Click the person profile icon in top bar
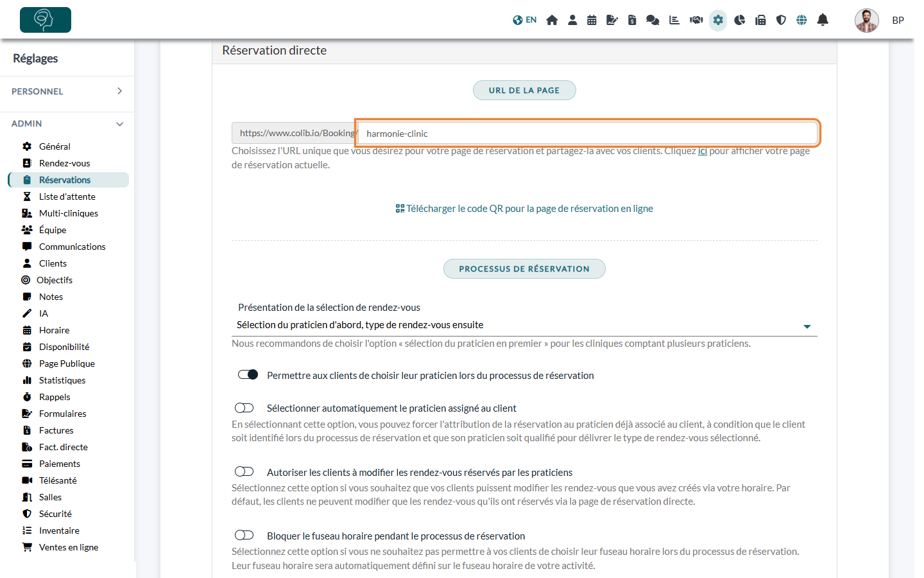This screenshot has height=578, width=924. click(572, 20)
